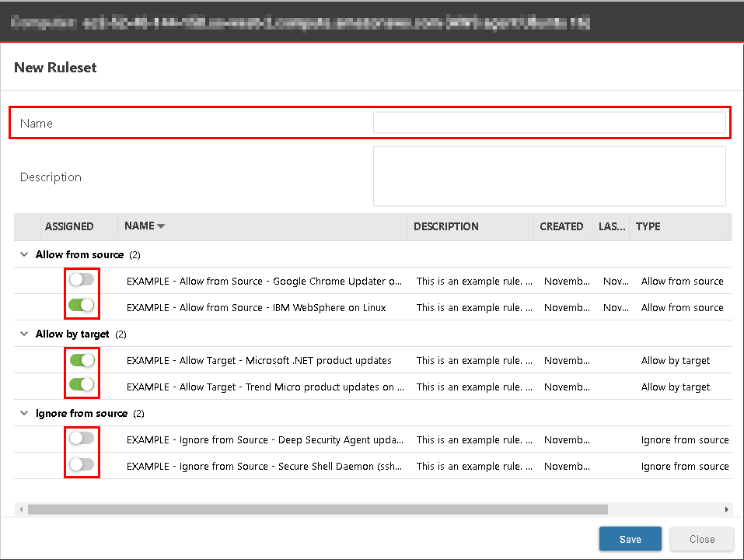744x560 pixels.
Task: Disable the Trend Micro product updates toggle
Action: (x=82, y=387)
